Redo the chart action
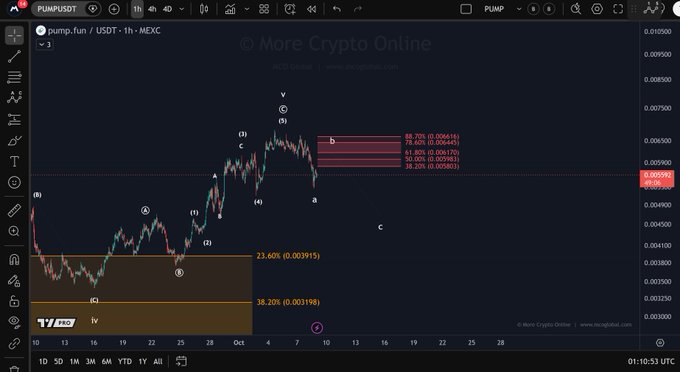The image size is (680, 372). [x=357, y=9]
